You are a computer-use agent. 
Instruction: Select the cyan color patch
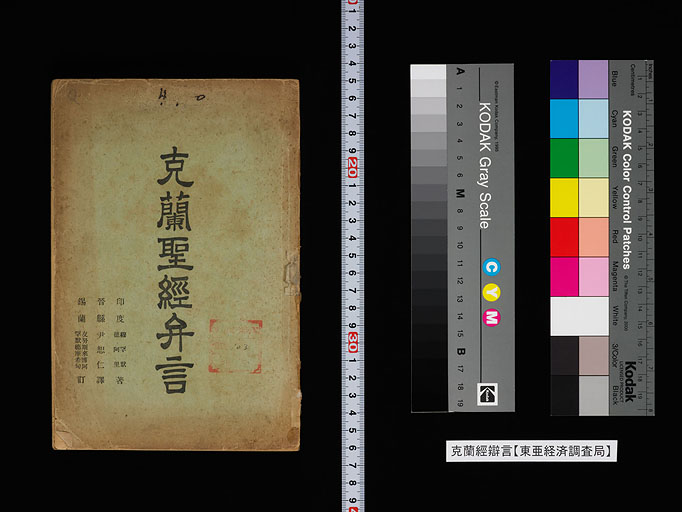(x=564, y=118)
